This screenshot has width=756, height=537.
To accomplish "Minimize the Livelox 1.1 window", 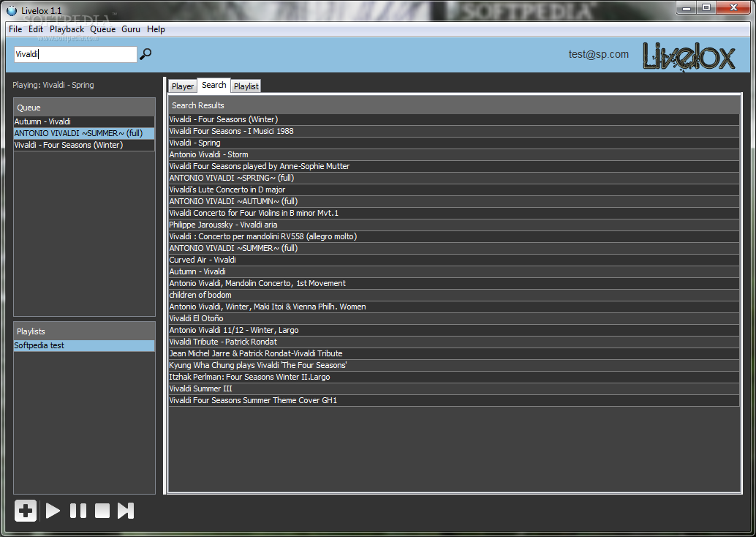I will 687,8.
